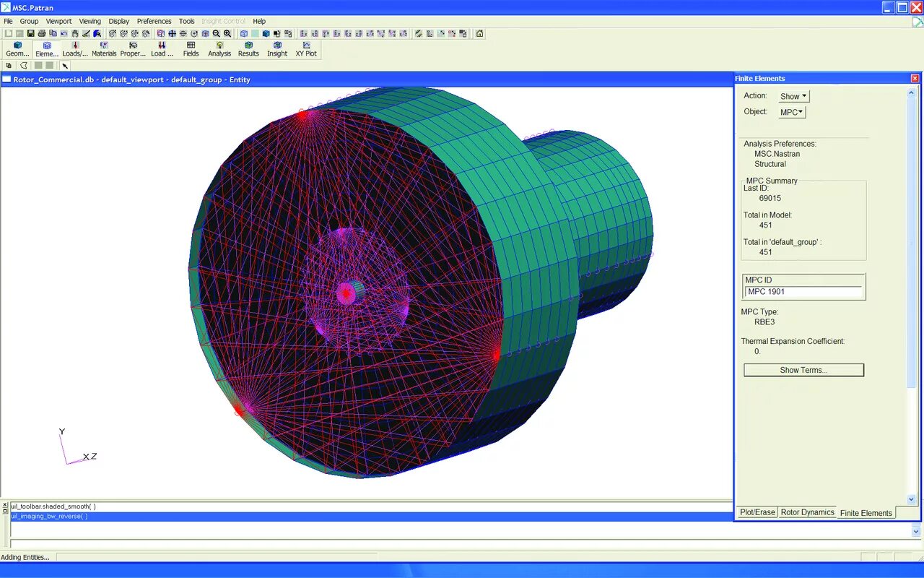
Task: Open the Viewing menu
Action: [x=90, y=21]
